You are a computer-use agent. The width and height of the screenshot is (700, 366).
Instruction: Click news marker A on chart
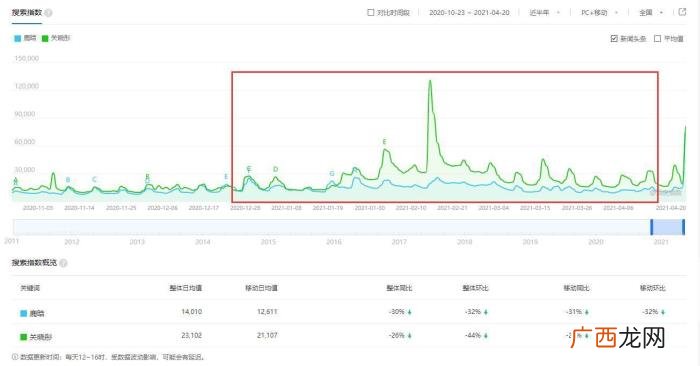(16, 180)
